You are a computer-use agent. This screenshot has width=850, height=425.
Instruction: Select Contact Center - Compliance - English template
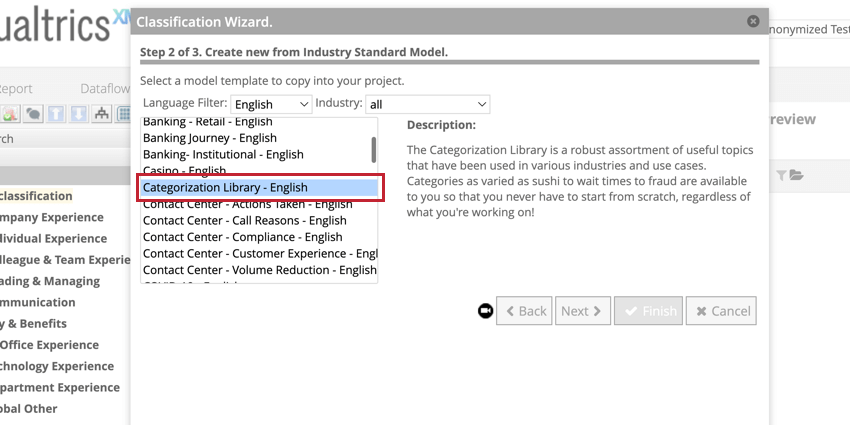tap(243, 237)
